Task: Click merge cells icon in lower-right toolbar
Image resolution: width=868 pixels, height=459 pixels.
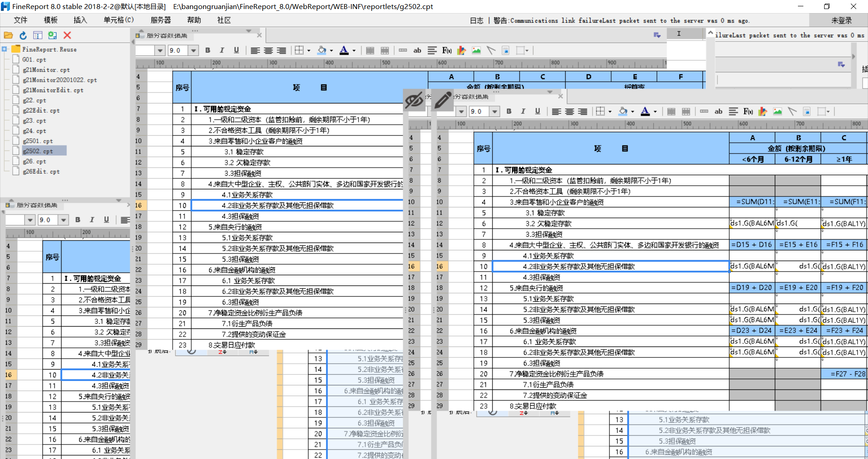Action: 671,112
